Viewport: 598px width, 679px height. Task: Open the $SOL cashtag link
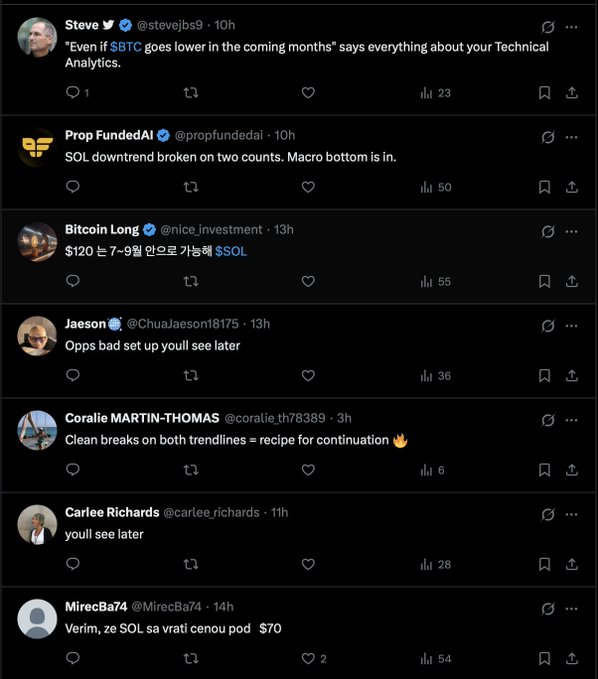click(x=231, y=251)
